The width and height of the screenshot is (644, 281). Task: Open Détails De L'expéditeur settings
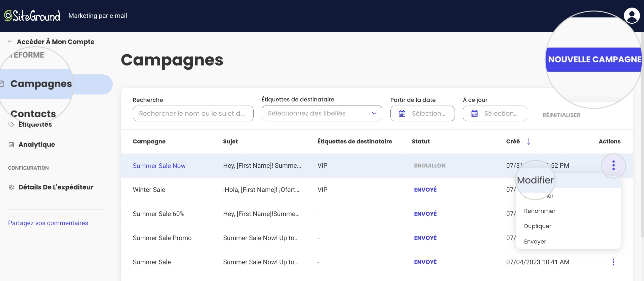pos(56,187)
